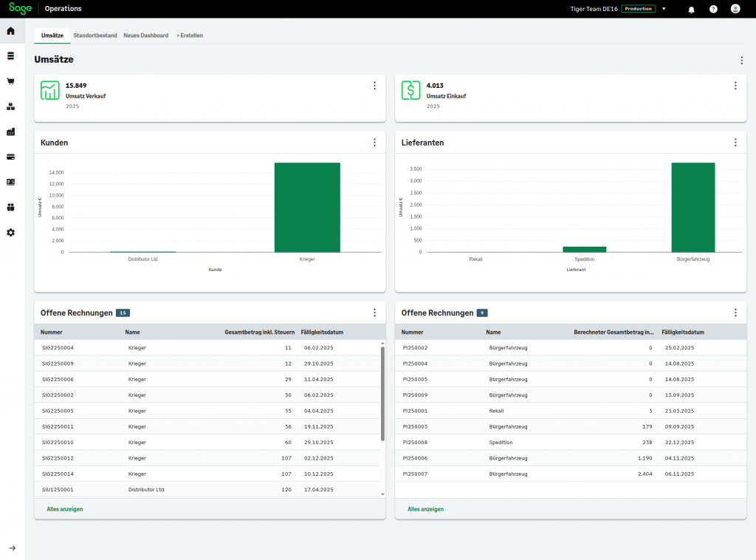The width and height of the screenshot is (756, 560).
Task: Click the home icon in the sidebar
Action: coord(10,31)
